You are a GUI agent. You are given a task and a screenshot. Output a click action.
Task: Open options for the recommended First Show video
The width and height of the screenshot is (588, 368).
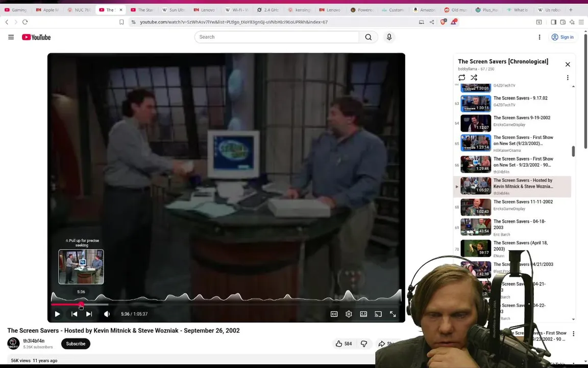(x=573, y=333)
